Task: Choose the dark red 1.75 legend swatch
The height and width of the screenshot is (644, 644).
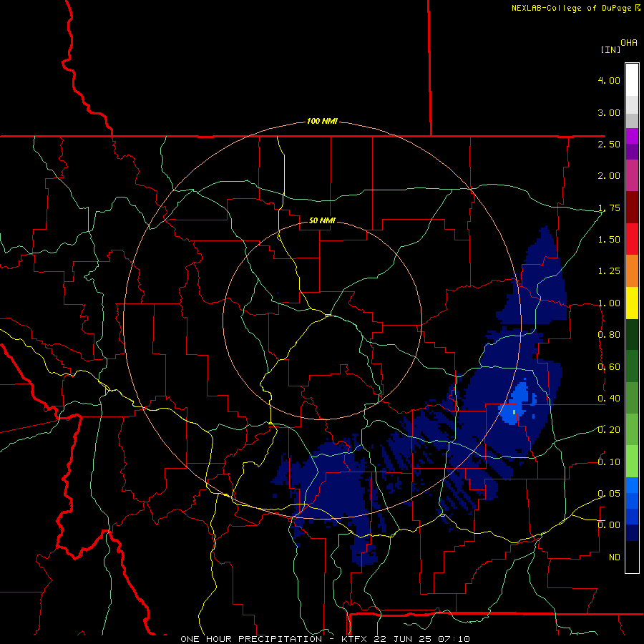Action: click(x=632, y=208)
